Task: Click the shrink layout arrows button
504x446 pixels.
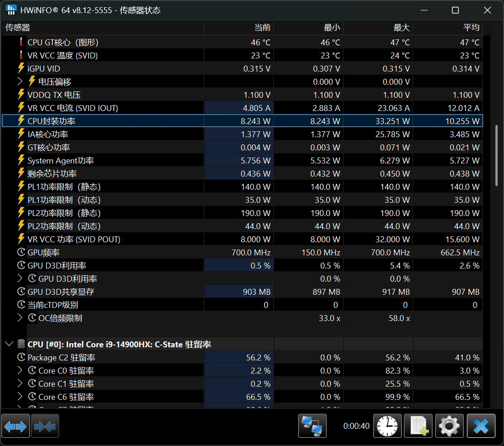Action: [45, 427]
